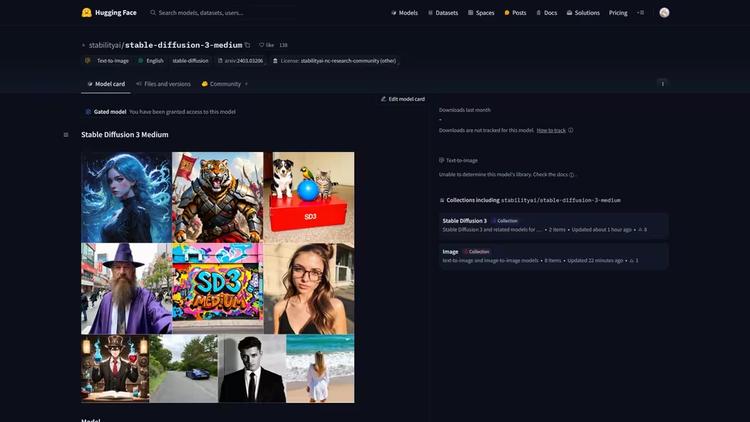Copy the model name with the copy icon

coord(248,45)
